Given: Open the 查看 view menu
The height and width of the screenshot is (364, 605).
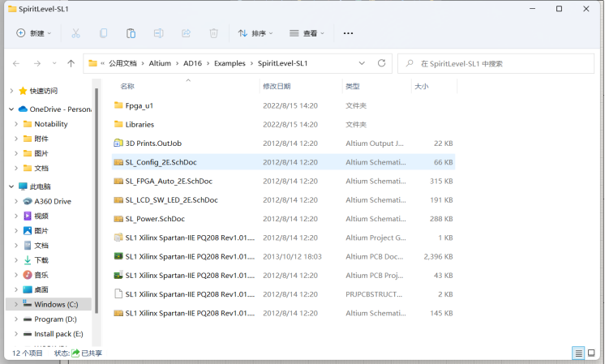Looking at the screenshot, I should 307,33.
